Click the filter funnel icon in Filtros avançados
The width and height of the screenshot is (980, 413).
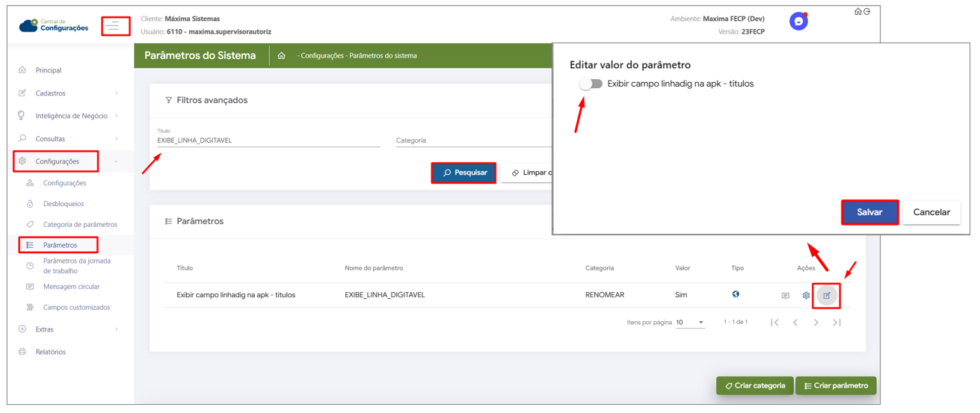(x=168, y=100)
